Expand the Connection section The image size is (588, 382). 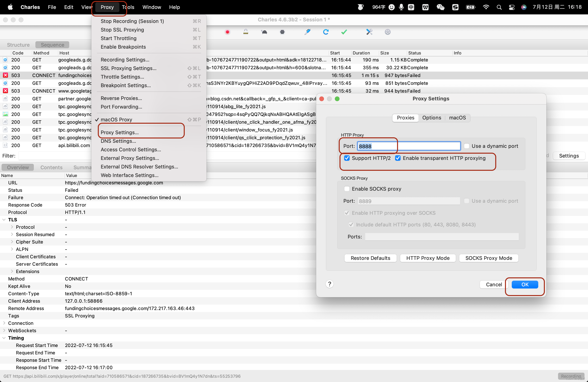[4, 323]
